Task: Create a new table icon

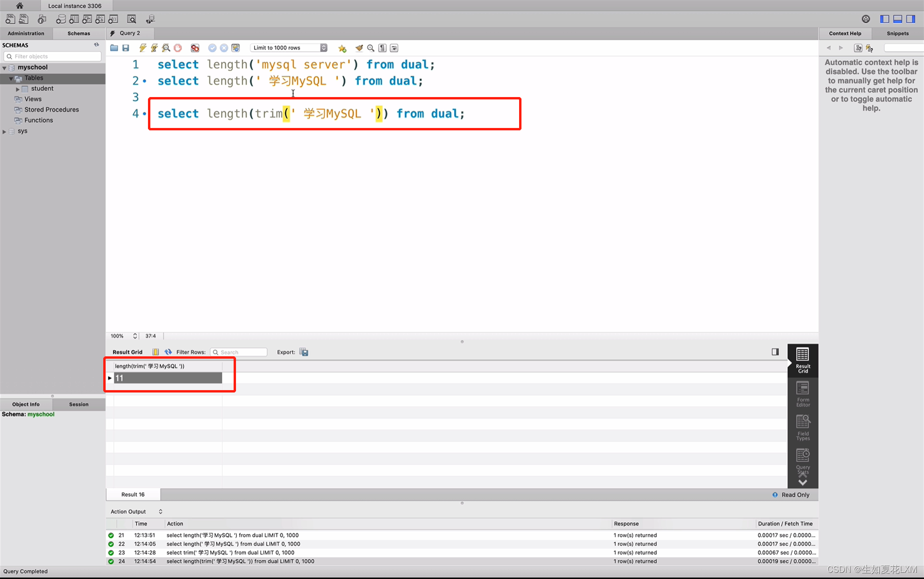Action: [74, 19]
